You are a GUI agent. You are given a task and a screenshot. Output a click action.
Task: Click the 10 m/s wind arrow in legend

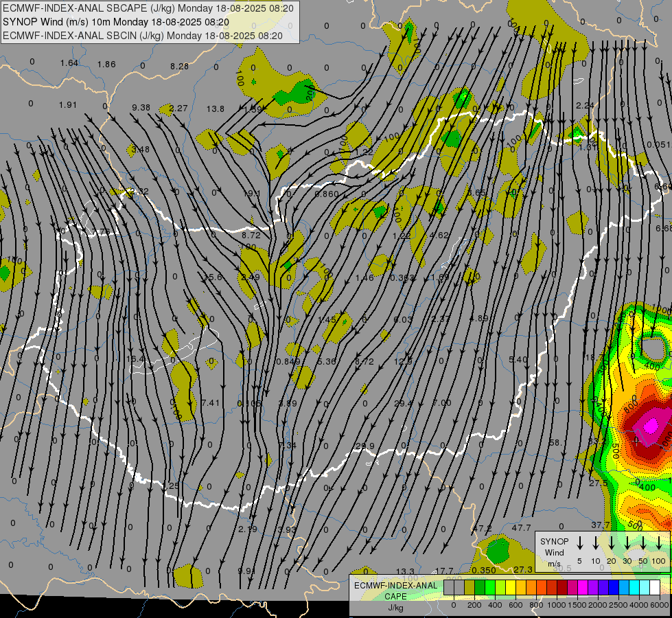click(595, 542)
